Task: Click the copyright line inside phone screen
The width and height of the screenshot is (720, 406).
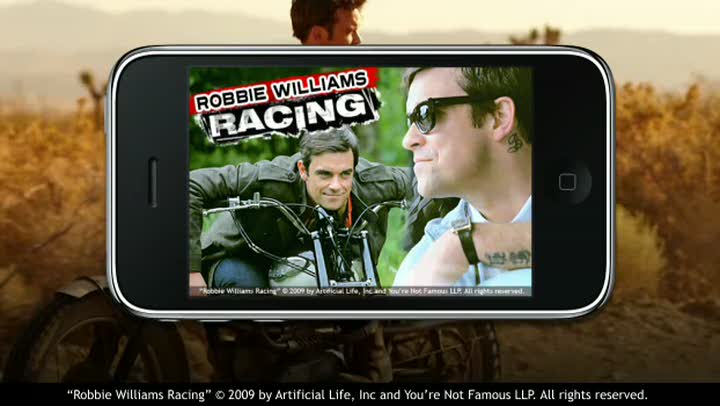Action: pos(361,291)
